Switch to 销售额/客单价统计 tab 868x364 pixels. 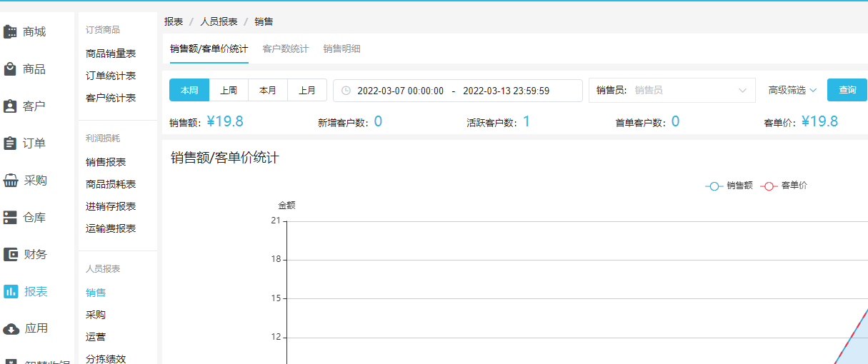[209, 49]
